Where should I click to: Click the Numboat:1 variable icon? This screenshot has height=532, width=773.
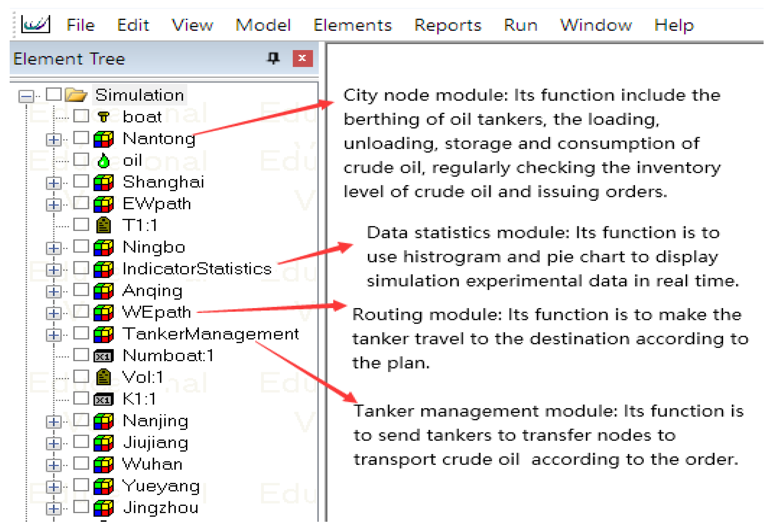point(103,356)
